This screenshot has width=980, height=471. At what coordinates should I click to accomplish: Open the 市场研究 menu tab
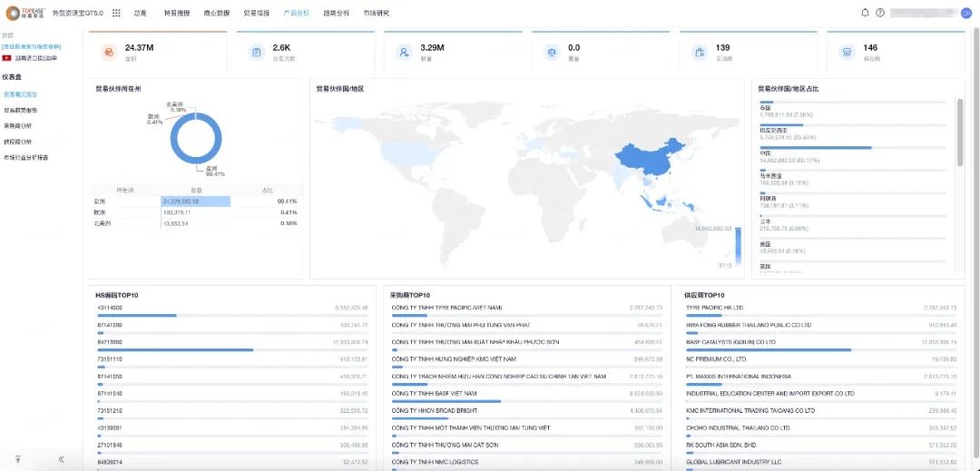[x=377, y=13]
